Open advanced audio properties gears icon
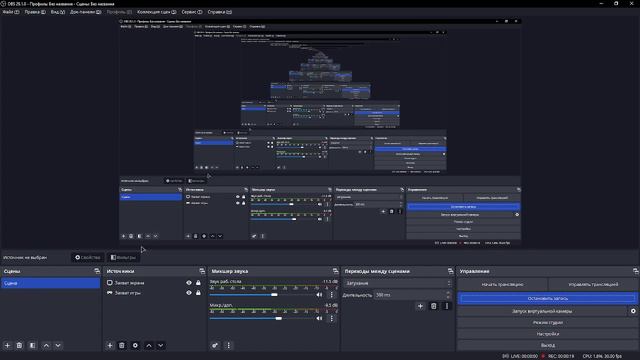Screen dimensions: 640x360 (215, 345)
